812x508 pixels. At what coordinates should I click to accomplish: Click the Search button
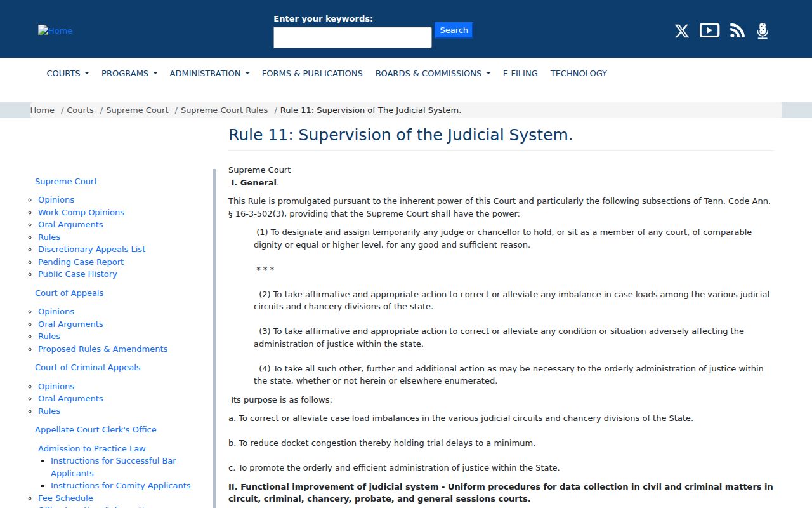tap(454, 30)
